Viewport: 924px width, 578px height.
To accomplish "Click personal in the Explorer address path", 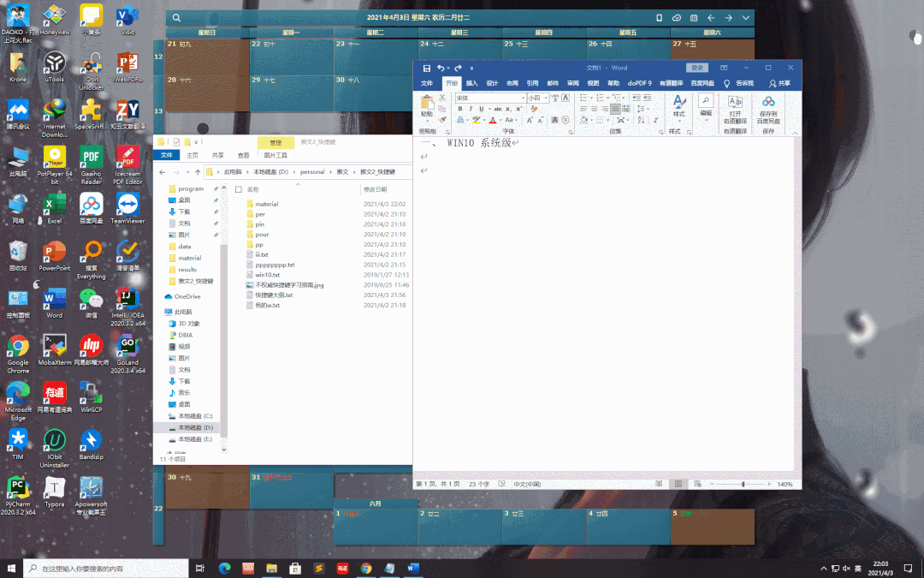I will click(312, 172).
